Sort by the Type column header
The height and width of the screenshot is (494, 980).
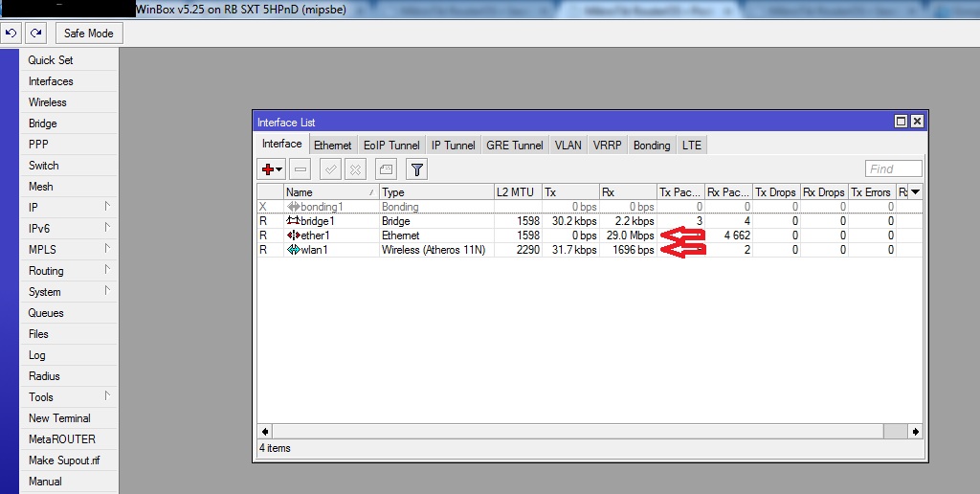point(436,192)
